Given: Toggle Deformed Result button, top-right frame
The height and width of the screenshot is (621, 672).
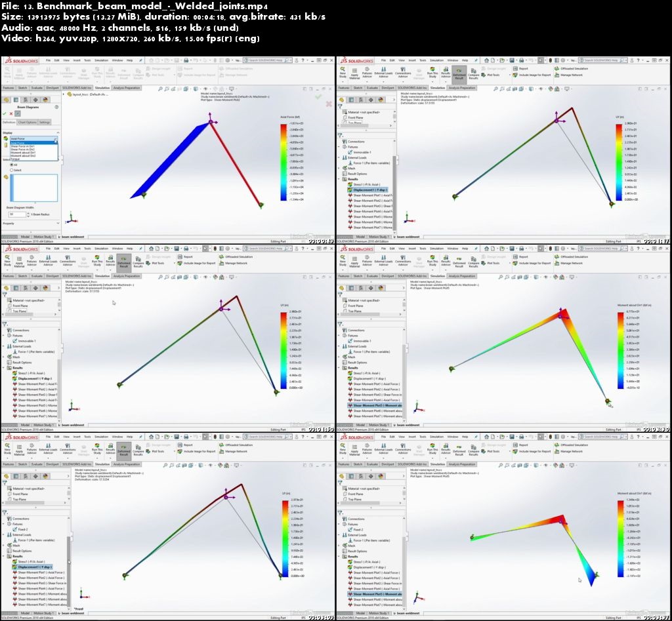Looking at the screenshot, I should 459,73.
